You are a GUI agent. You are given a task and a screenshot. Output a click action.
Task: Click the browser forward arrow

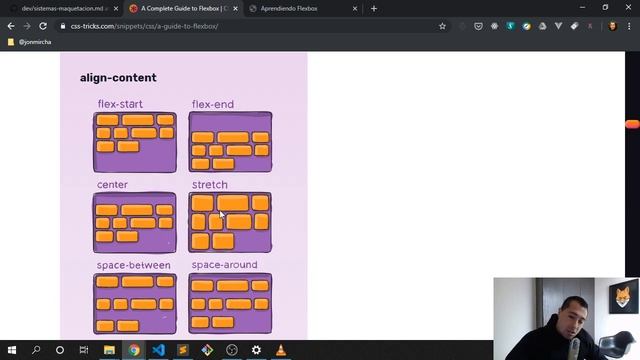pos(27,26)
